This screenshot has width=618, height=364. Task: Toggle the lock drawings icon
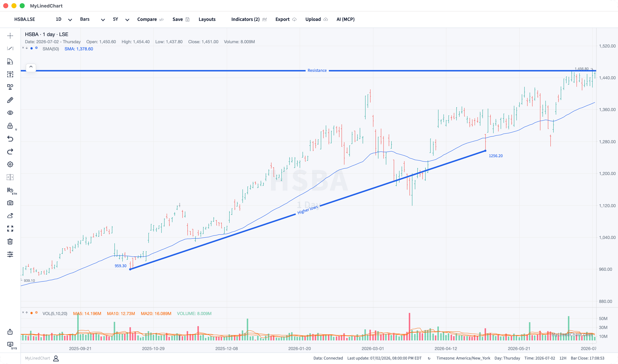tap(10, 126)
